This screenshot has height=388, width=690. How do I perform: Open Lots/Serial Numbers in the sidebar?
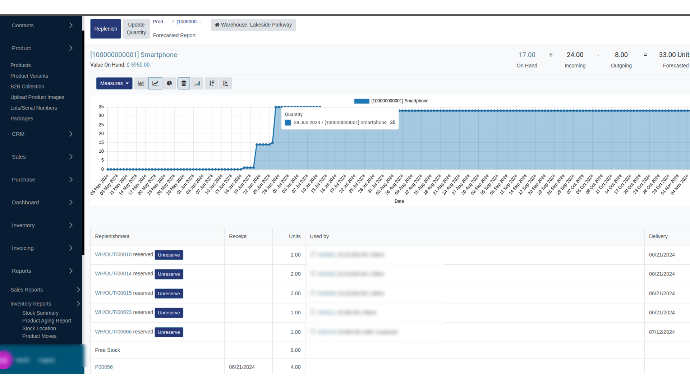34,108
